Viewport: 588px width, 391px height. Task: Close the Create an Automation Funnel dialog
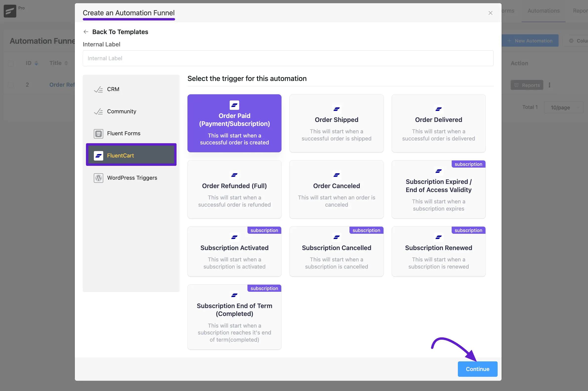click(x=490, y=13)
